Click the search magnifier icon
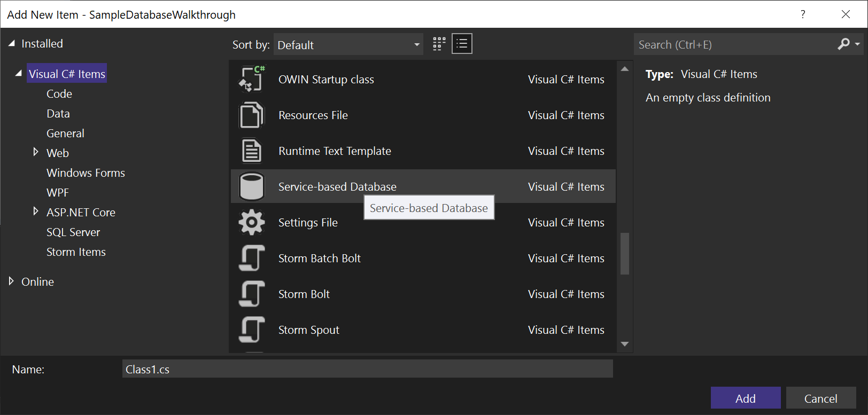868x415 pixels. [x=843, y=44]
